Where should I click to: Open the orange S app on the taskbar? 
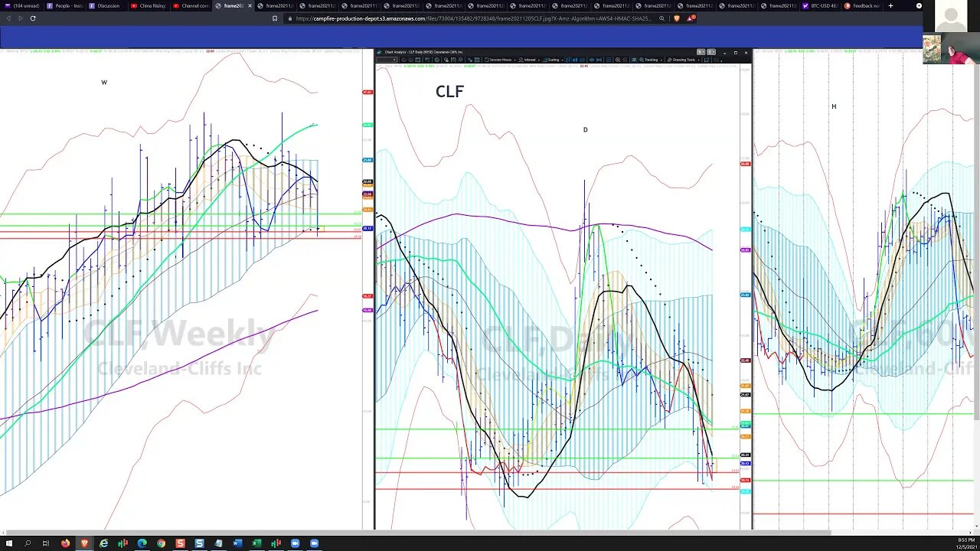click(x=180, y=543)
